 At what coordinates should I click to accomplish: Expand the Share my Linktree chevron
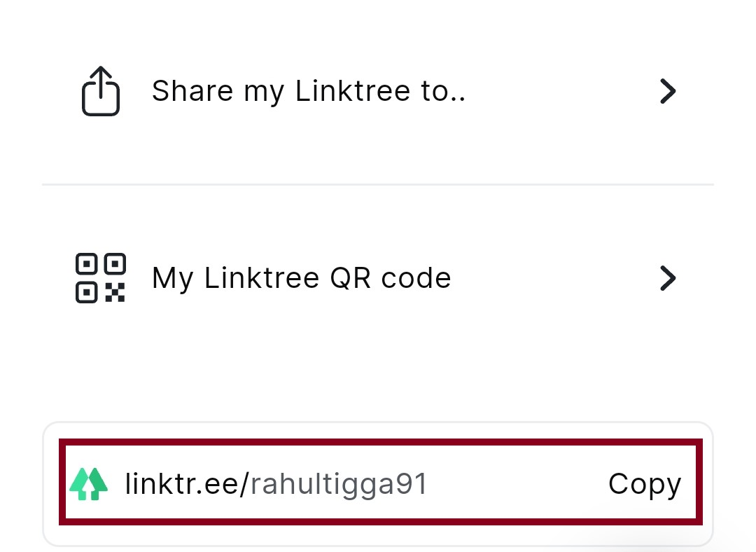(x=668, y=91)
